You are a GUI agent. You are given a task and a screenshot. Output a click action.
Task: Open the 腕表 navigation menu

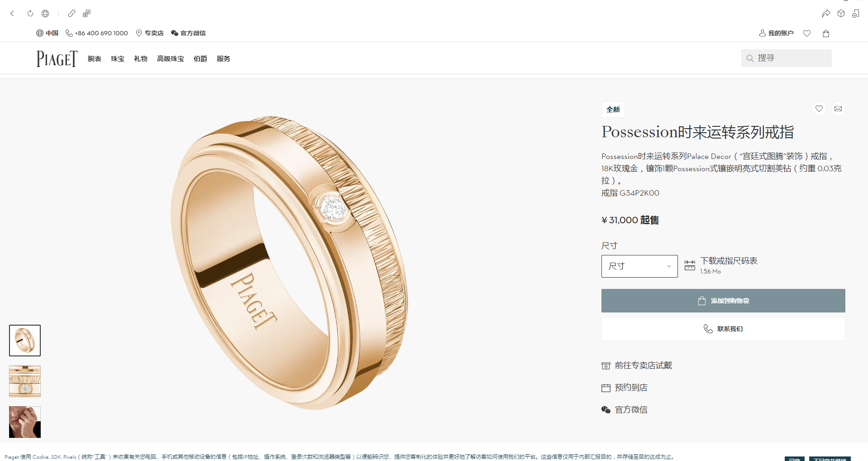click(x=95, y=59)
